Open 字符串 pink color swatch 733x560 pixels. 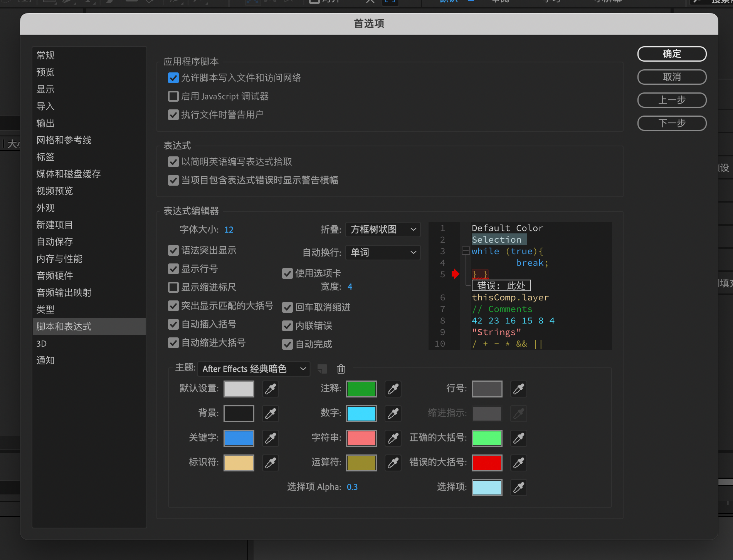point(361,438)
